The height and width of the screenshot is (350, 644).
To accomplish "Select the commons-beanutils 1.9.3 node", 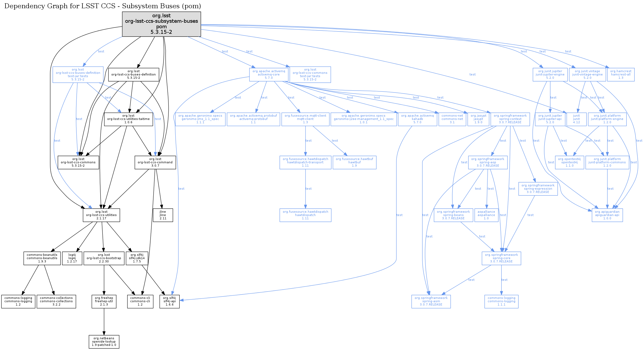I will coord(42,258).
